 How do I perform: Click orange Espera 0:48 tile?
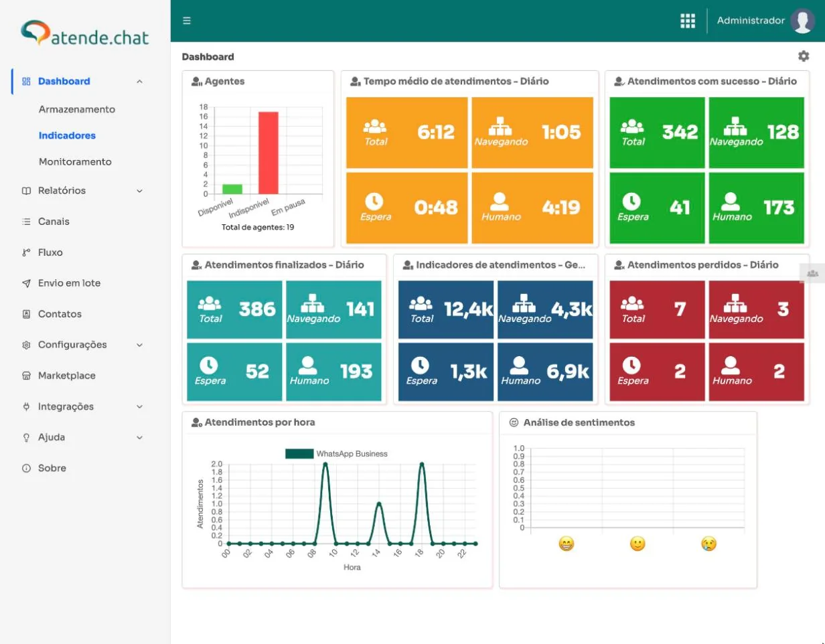point(407,208)
